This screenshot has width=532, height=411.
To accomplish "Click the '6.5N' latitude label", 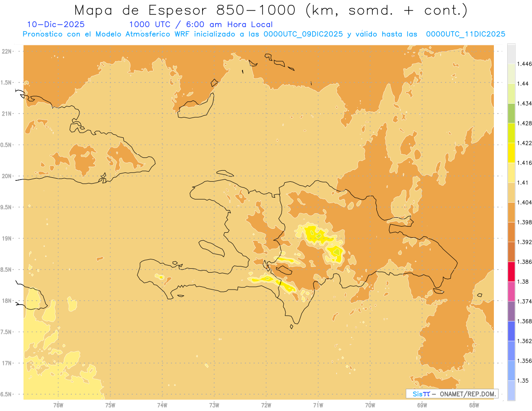I will (7, 394).
